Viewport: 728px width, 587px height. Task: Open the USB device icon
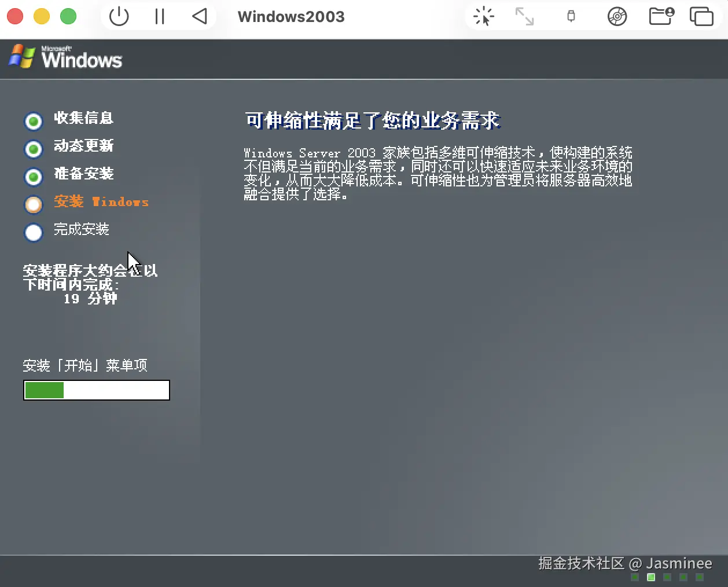point(571,16)
